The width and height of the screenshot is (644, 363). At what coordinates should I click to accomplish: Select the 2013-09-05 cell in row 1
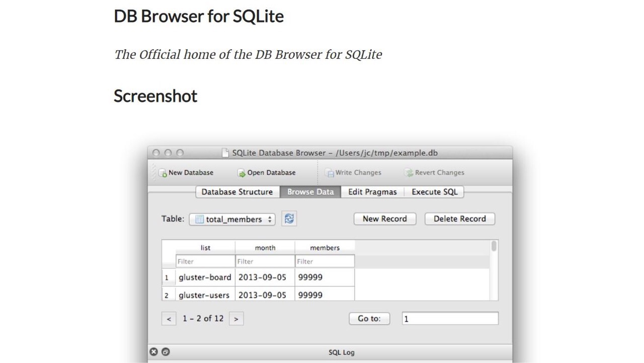265,277
